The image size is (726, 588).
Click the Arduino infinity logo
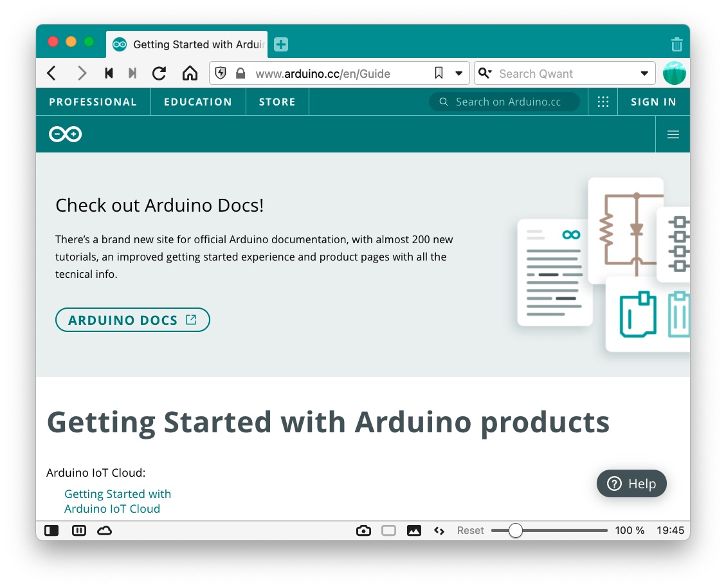point(66,134)
